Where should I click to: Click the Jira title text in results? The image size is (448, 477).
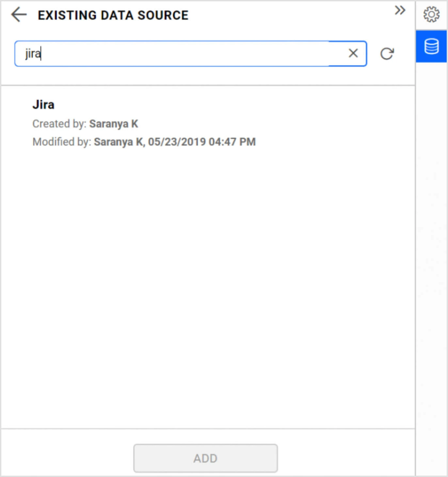[x=43, y=105]
